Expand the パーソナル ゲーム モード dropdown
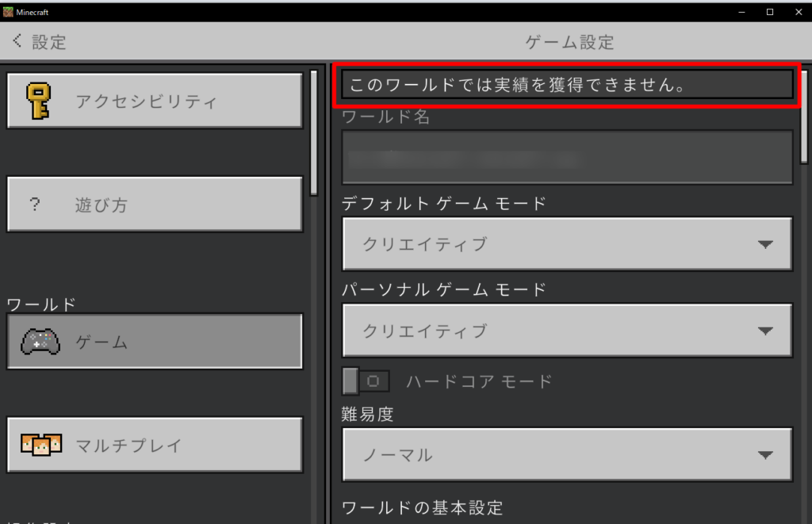Image resolution: width=812 pixels, height=524 pixels. click(x=567, y=331)
